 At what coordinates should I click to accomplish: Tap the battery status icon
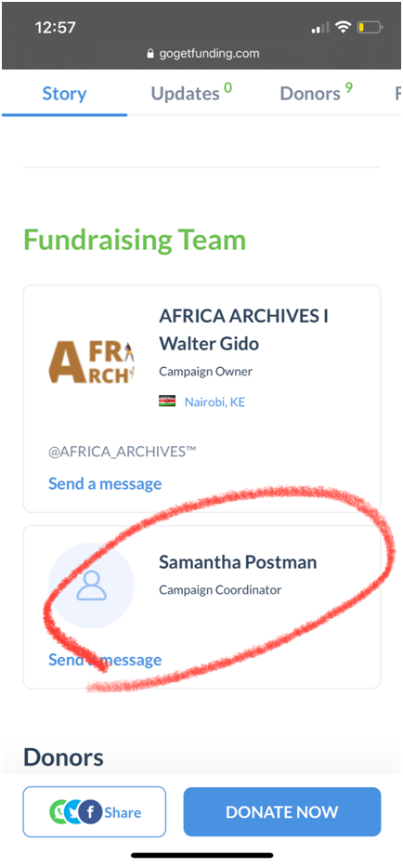pyautogui.click(x=370, y=27)
